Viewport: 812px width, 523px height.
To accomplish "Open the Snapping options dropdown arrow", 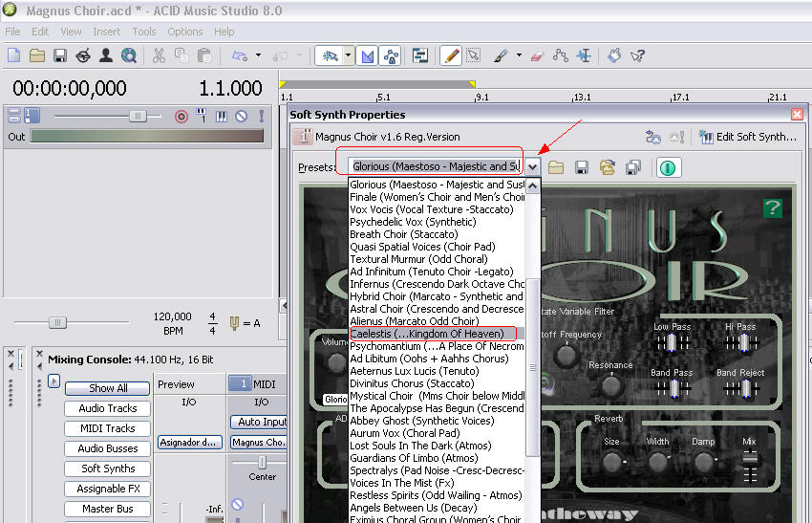I will [x=349, y=54].
